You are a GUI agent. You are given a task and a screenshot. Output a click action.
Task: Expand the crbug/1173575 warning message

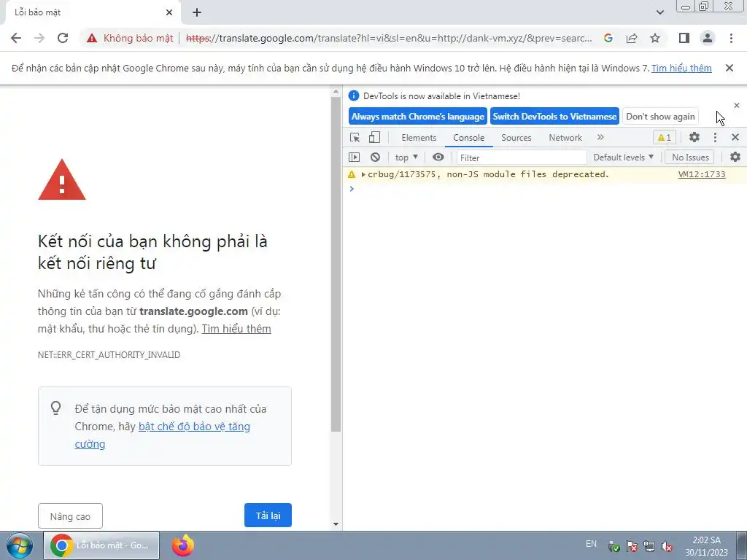[x=363, y=174]
